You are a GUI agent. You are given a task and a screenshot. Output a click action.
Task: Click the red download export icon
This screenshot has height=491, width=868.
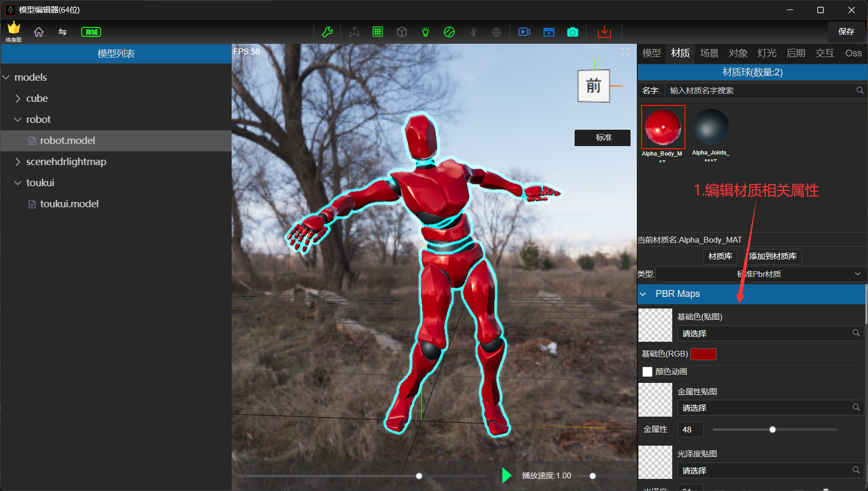(x=604, y=32)
